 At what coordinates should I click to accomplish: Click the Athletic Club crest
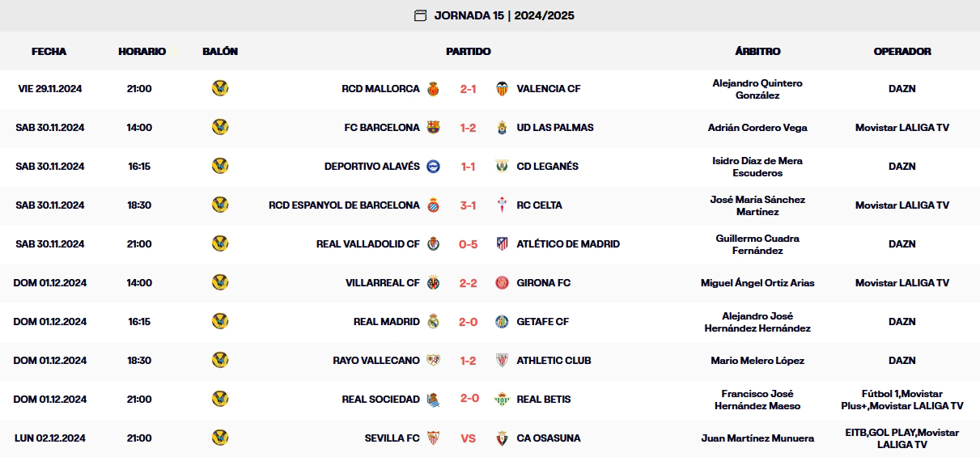point(502,361)
